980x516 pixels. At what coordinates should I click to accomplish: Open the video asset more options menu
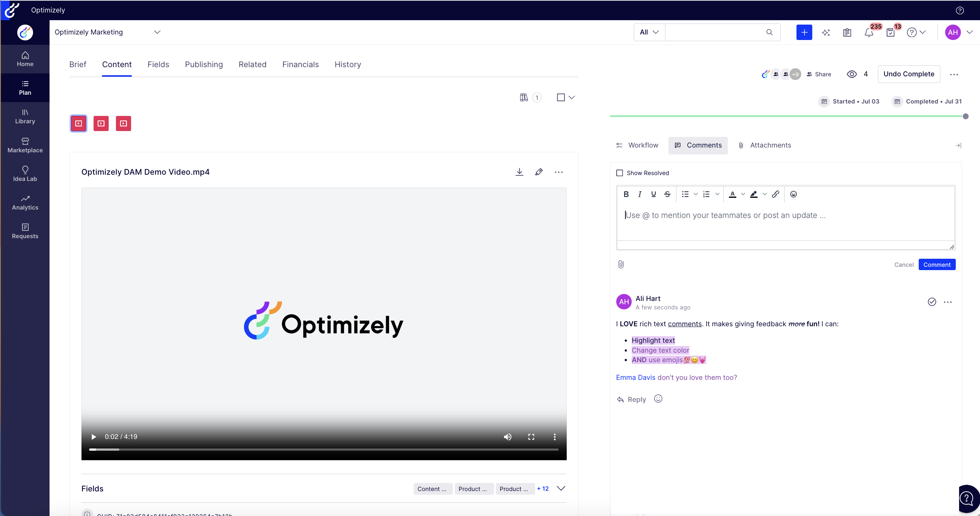558,172
